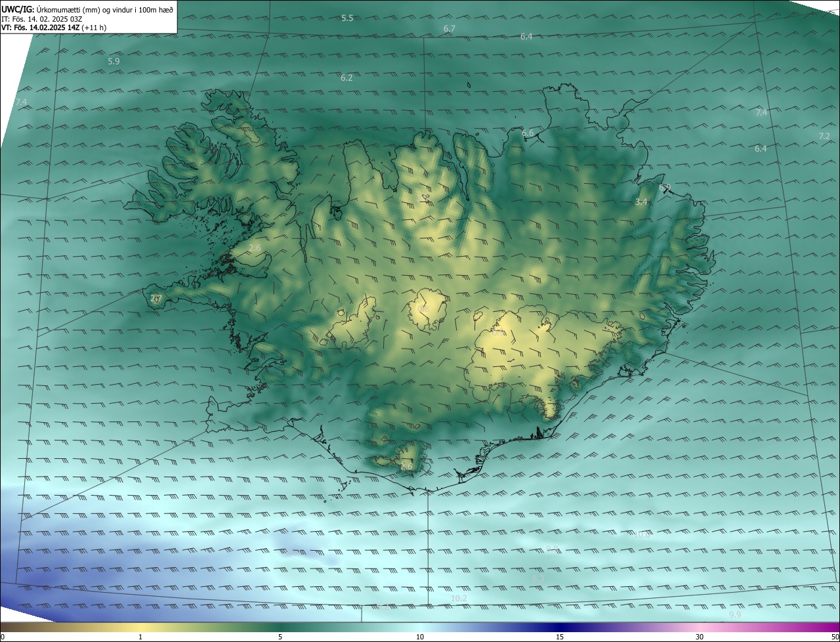Click the 5.5 value label on the map
The height and width of the screenshot is (642, 840).
click(x=347, y=18)
